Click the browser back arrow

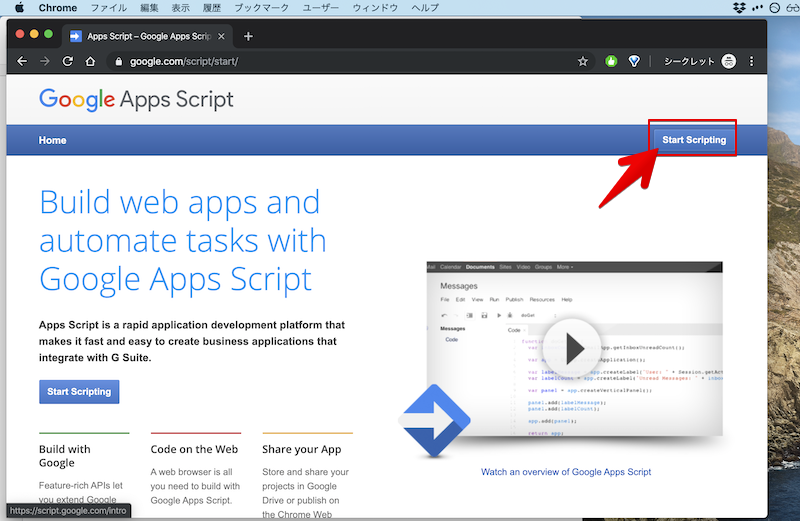point(21,61)
